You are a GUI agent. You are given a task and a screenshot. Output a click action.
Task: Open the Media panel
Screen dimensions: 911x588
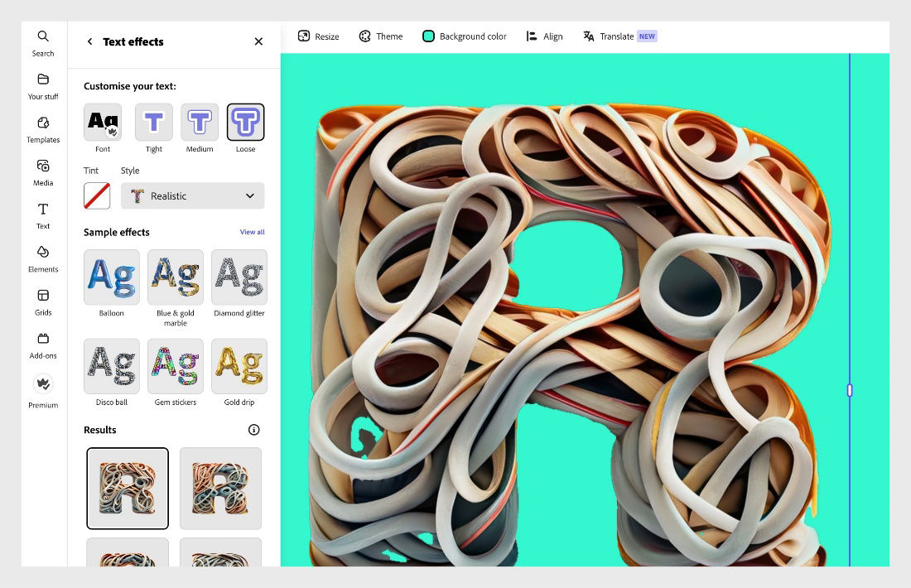click(42, 171)
